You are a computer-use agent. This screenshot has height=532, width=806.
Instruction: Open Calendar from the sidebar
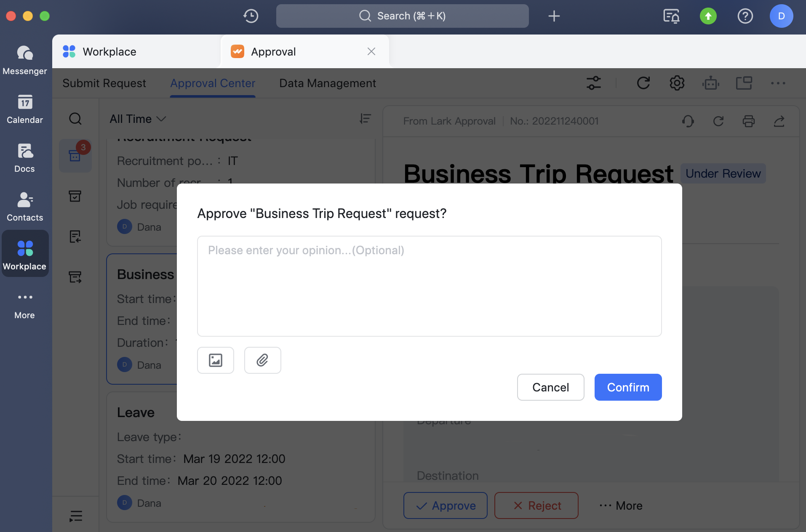(x=25, y=109)
